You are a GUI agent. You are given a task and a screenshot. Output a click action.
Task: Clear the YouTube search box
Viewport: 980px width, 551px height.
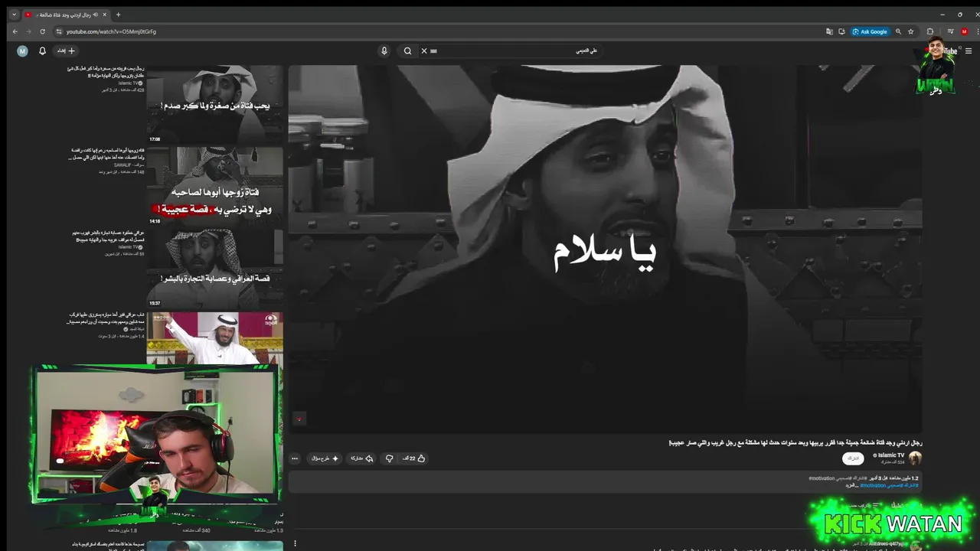click(424, 51)
